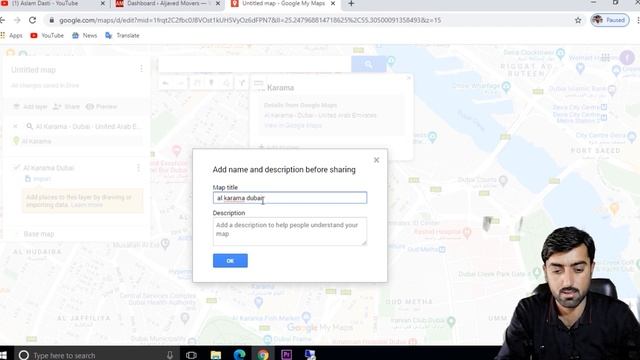Switch to the Dashboard Aljaved Movers tab

[167, 4]
